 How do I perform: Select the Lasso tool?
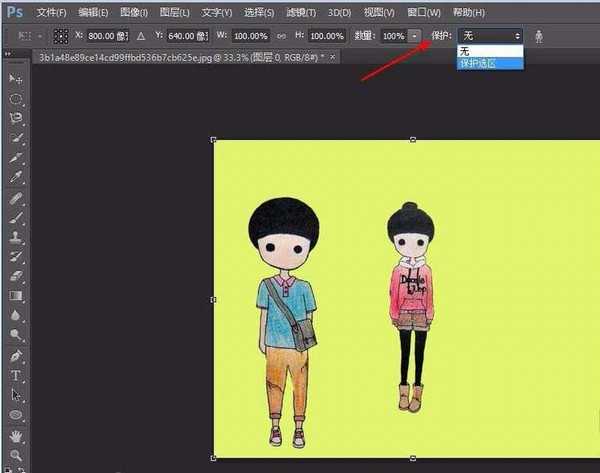(x=16, y=119)
